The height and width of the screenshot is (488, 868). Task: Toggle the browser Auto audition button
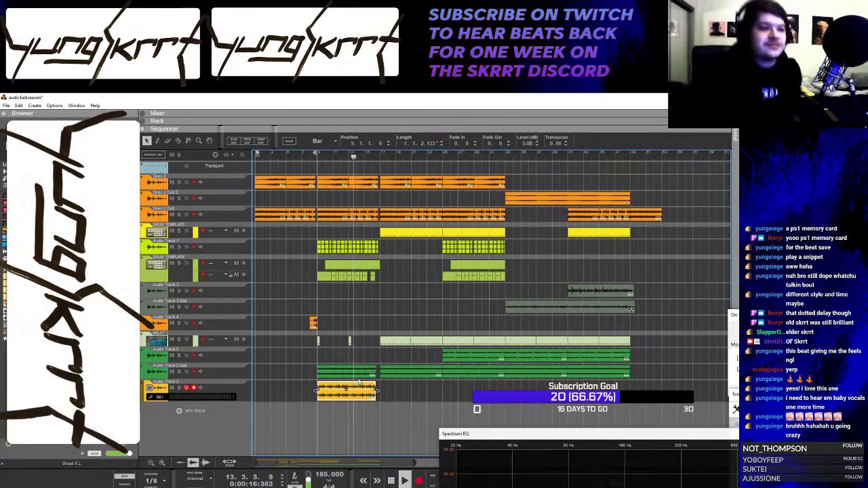94,453
